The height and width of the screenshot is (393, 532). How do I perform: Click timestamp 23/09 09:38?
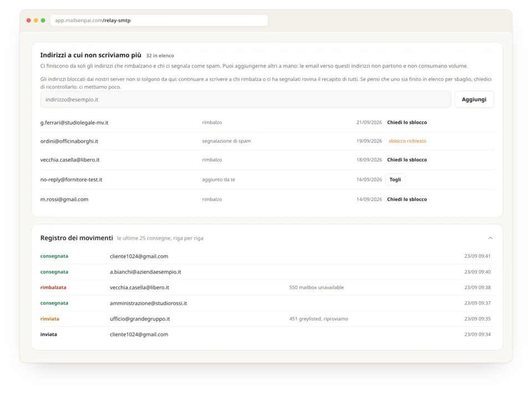click(477, 287)
